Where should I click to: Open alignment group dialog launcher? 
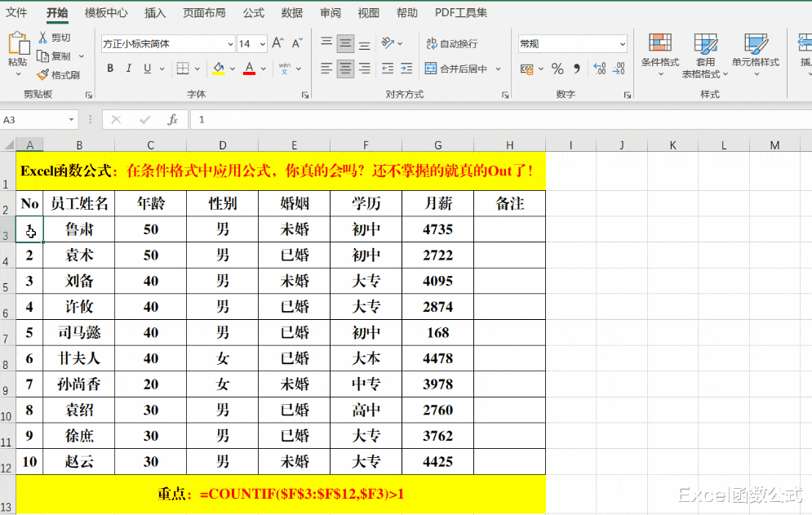505,95
